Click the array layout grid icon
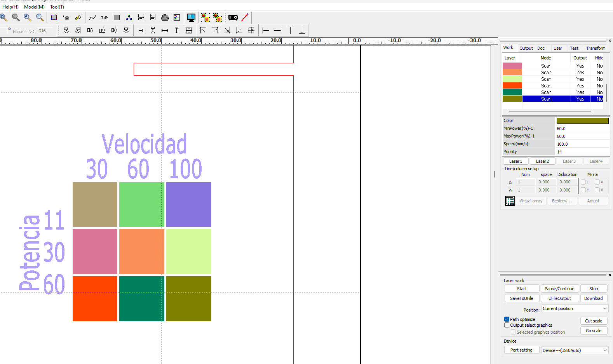Screen dimensions: 613x364 click(x=510, y=201)
